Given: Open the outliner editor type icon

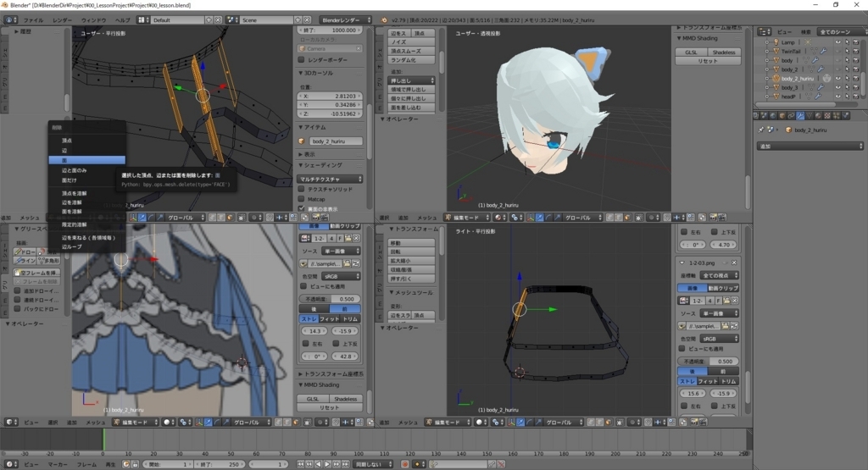Looking at the screenshot, I should [764, 31].
